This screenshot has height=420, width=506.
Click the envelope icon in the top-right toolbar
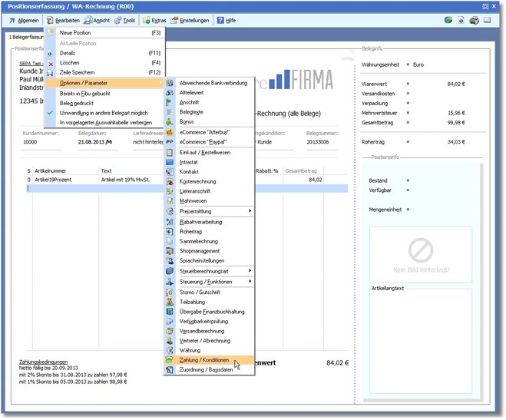(x=486, y=20)
